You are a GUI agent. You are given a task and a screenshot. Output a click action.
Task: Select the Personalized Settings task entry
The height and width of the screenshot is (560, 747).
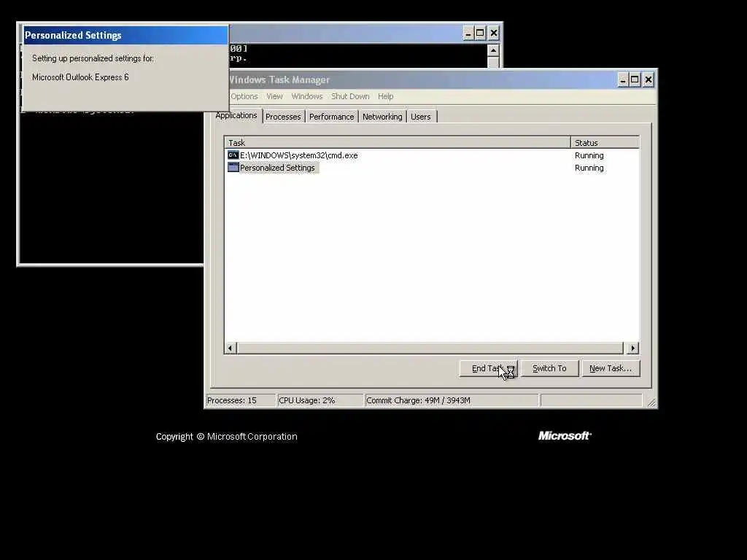(x=273, y=168)
